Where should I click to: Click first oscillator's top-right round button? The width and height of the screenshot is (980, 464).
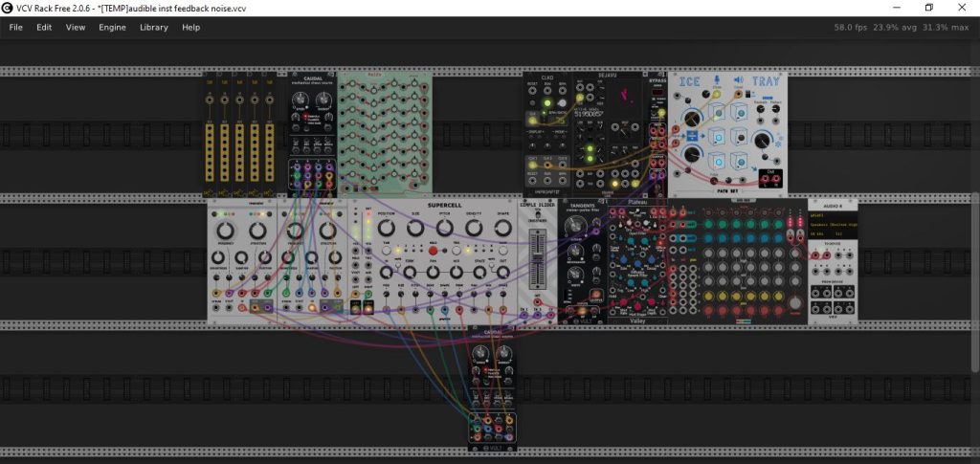click(x=270, y=215)
